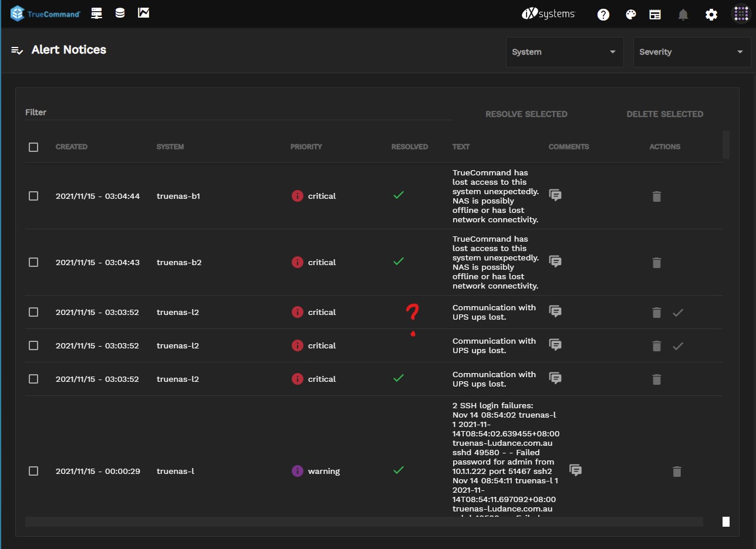
Task: Click the vertical scrollbar thumb of alerts table
Action: coord(726,144)
